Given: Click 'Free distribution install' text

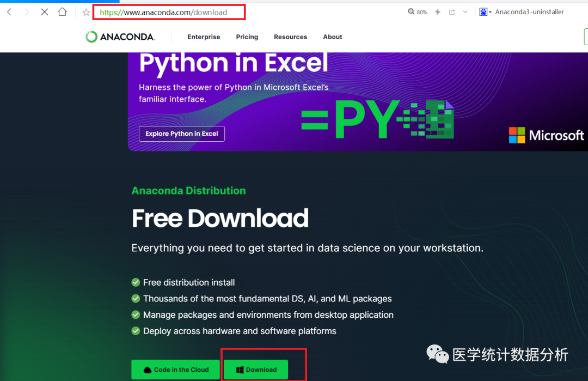Looking at the screenshot, I should tap(189, 282).
